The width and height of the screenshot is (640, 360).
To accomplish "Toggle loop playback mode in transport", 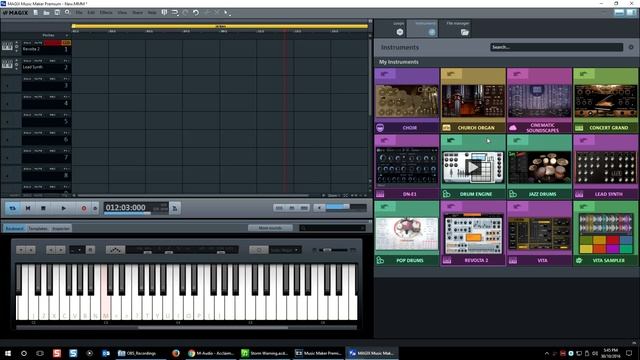I will (x=13, y=208).
